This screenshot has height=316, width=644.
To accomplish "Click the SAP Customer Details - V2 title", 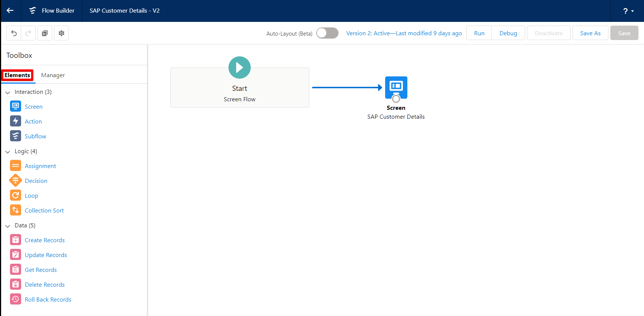I will tap(124, 11).
